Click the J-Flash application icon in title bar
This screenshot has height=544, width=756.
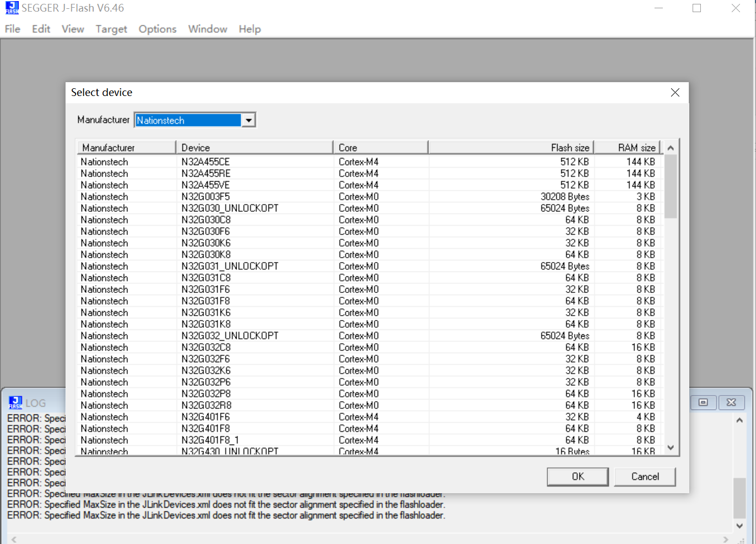pyautogui.click(x=12, y=8)
